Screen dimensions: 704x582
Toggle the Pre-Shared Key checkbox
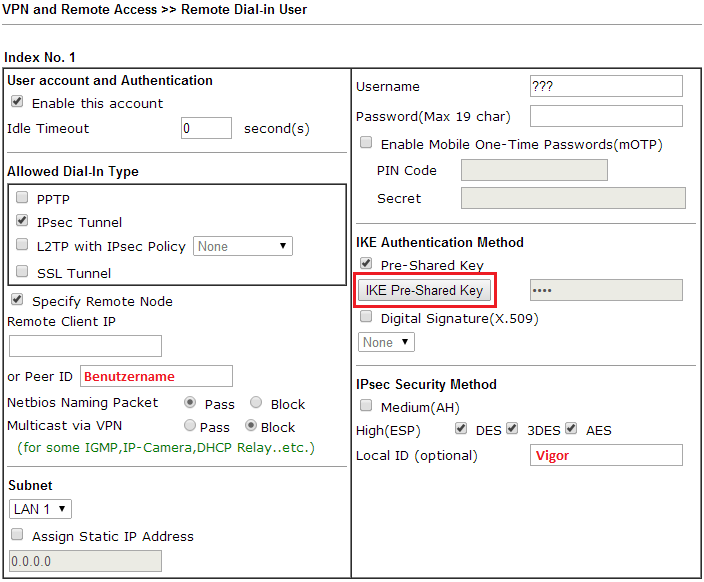tap(366, 263)
